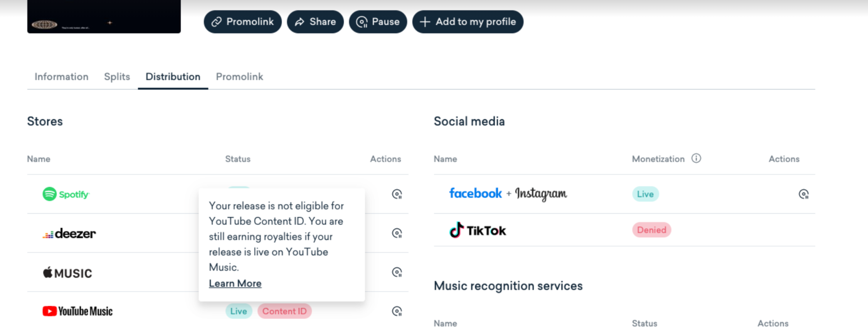Click the Live badge for Facebook + Instagram
The image size is (868, 330).
click(x=645, y=194)
